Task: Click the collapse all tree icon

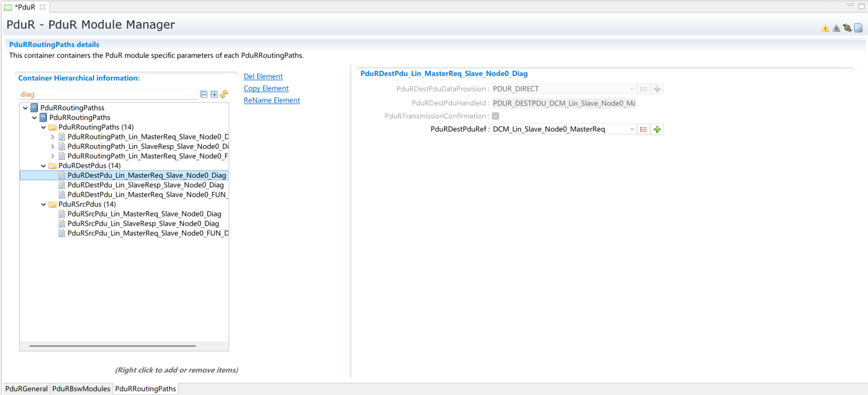Action: pyautogui.click(x=204, y=95)
